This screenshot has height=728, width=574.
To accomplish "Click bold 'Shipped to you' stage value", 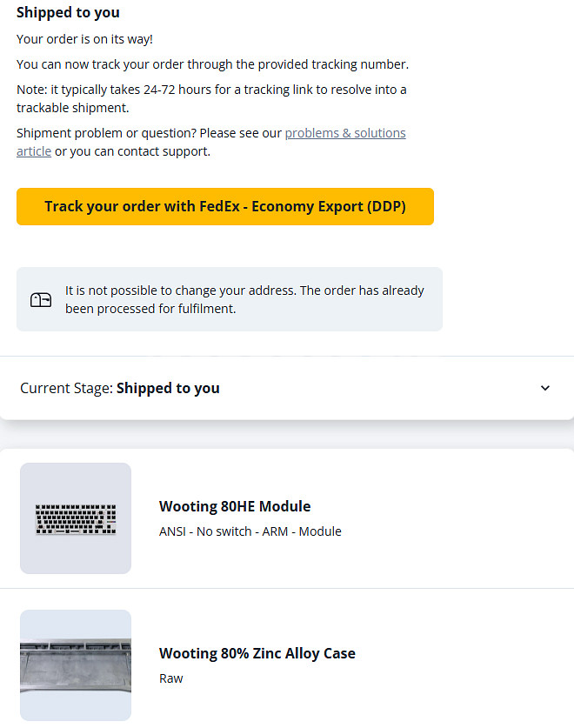I will [x=168, y=388].
